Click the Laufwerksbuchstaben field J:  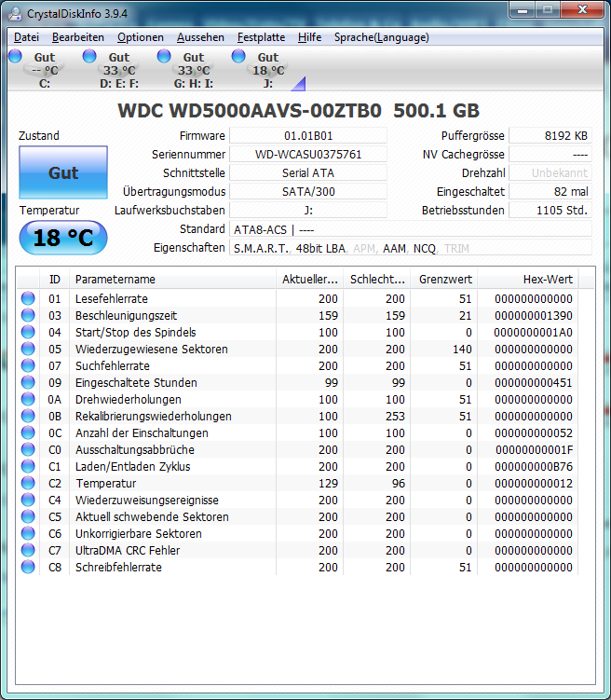coord(308,211)
